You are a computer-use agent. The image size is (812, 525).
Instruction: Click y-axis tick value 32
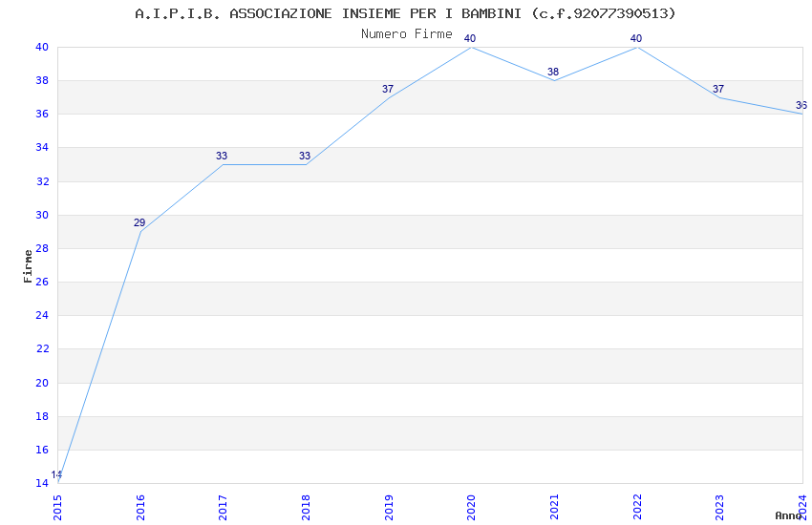tap(42, 181)
